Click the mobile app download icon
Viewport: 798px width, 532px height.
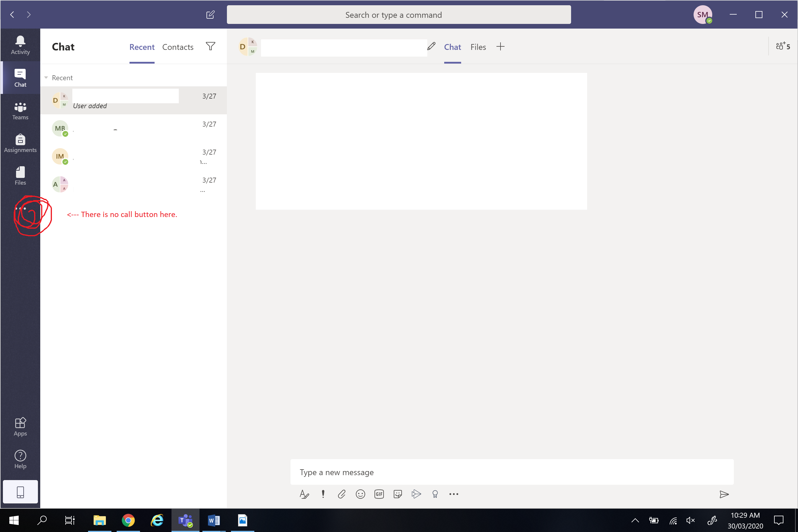[20, 492]
